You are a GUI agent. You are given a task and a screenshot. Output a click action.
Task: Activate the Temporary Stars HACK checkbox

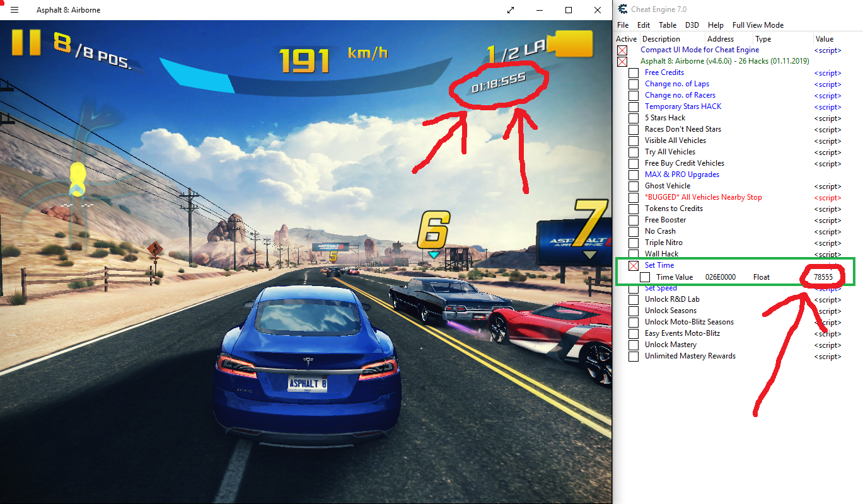click(x=634, y=107)
